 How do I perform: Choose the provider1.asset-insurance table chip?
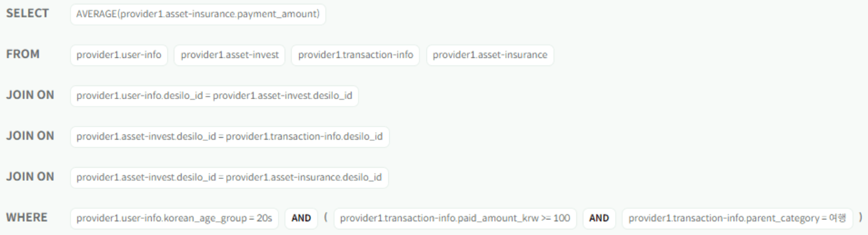coord(490,55)
